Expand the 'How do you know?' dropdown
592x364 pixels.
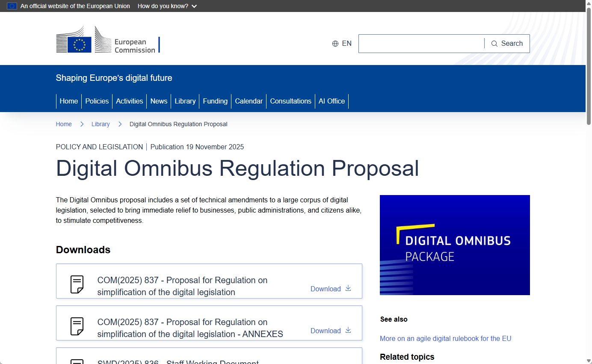[167, 6]
